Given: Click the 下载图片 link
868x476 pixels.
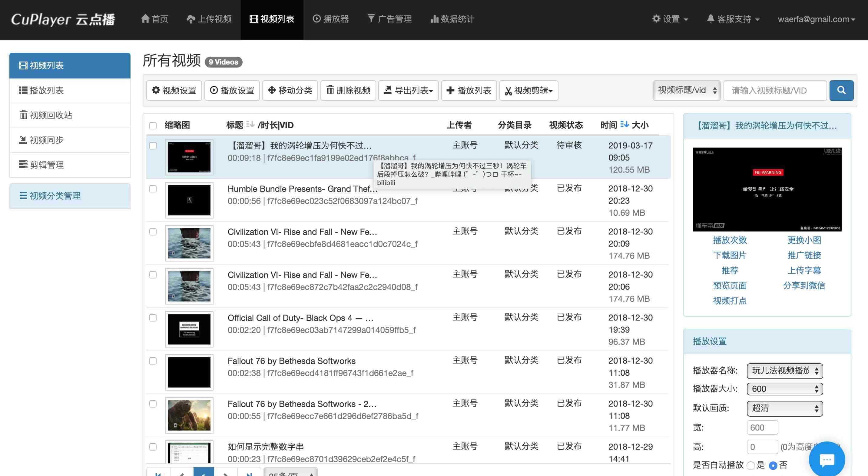Looking at the screenshot, I should click(x=730, y=255).
